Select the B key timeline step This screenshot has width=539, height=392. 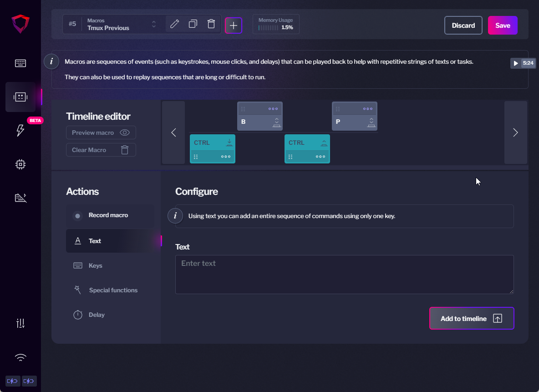260,116
